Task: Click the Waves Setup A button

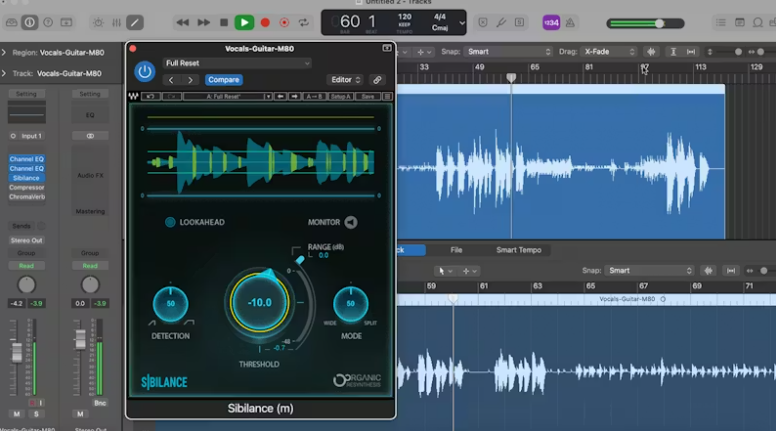Action: (x=340, y=96)
